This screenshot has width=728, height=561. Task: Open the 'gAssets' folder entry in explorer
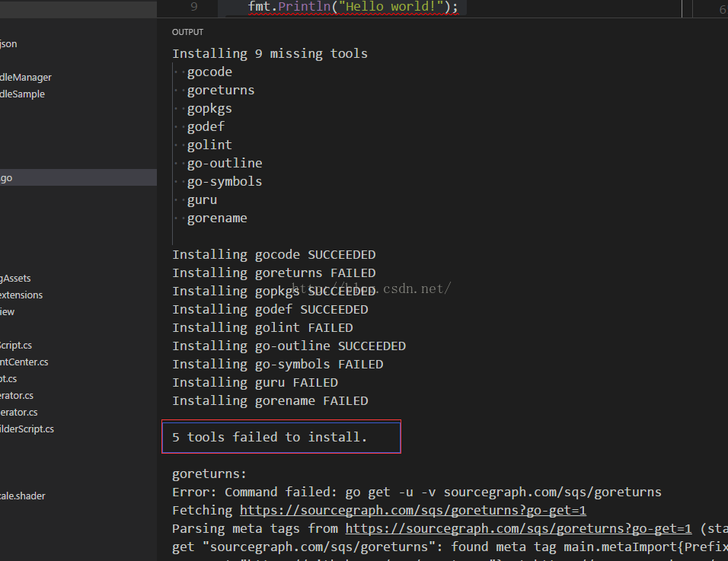click(15, 279)
